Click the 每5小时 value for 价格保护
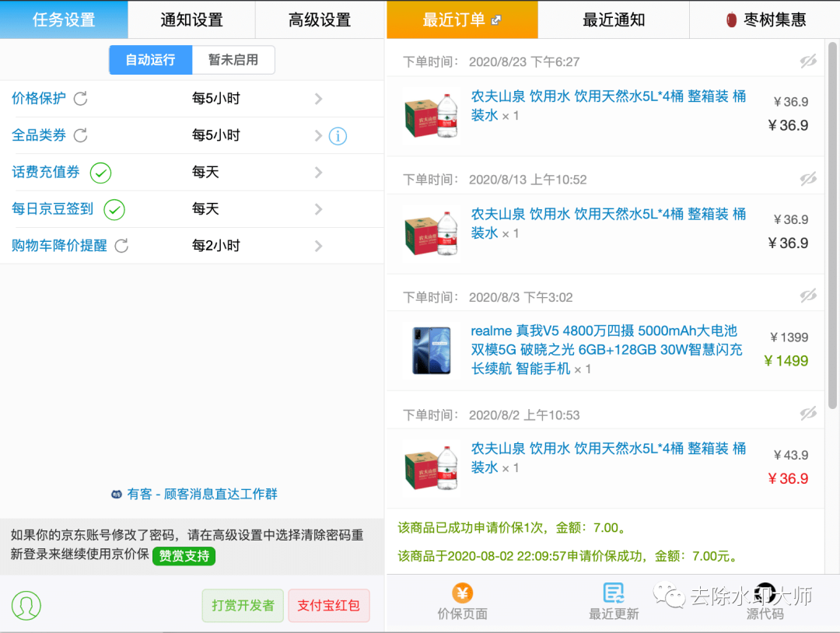 pyautogui.click(x=216, y=99)
